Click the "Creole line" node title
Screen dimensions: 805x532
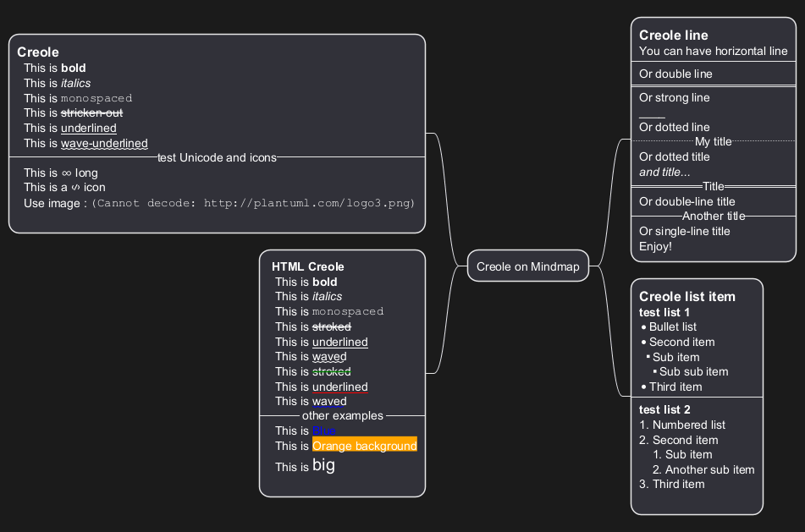[673, 36]
